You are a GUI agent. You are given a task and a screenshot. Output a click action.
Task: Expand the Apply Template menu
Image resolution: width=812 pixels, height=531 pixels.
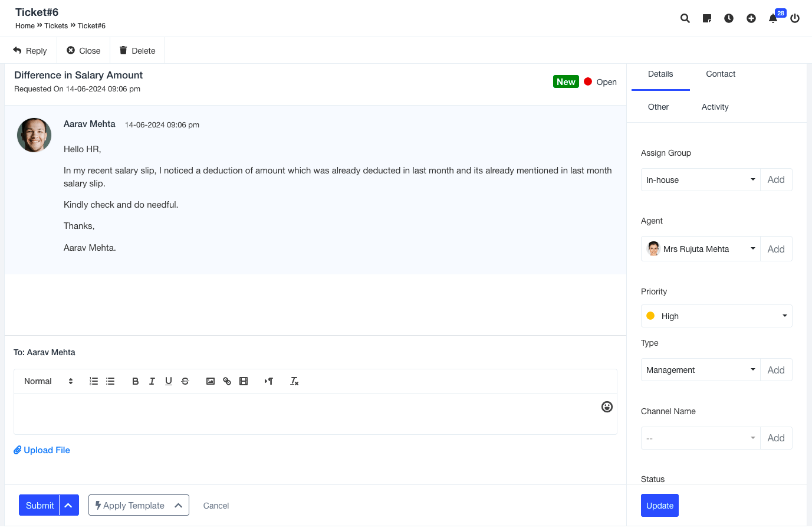139,505
